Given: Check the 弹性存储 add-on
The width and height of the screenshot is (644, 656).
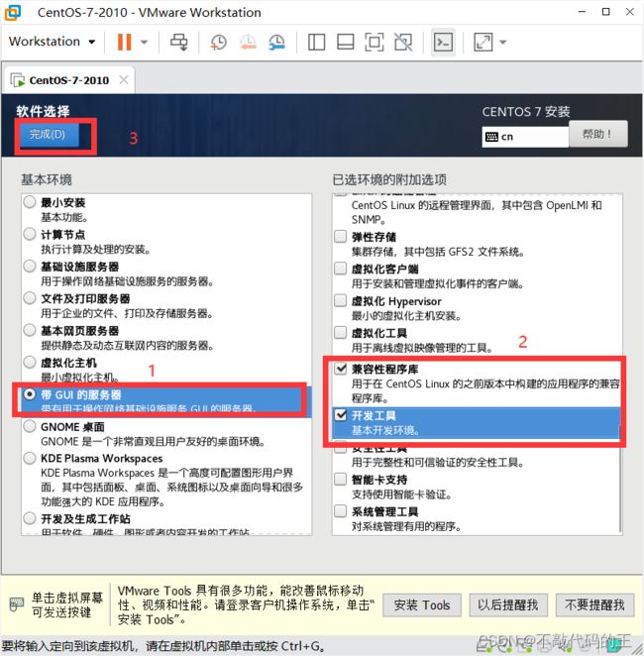Looking at the screenshot, I should click(x=341, y=237).
